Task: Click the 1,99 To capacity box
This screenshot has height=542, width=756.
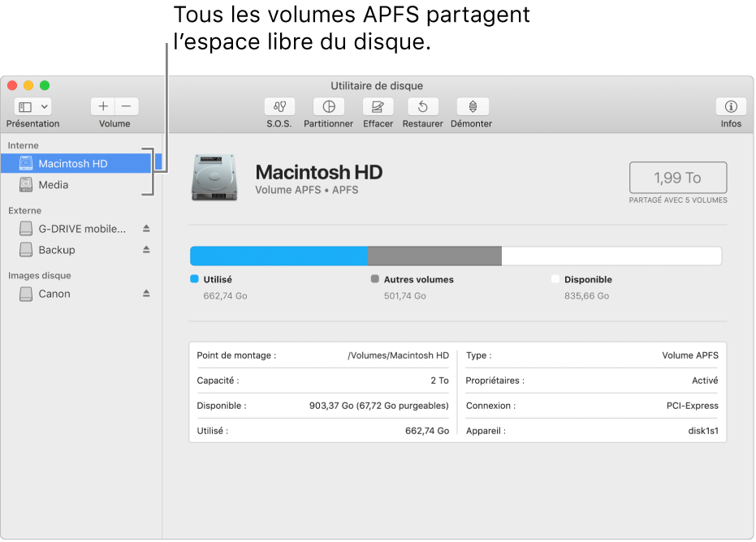Action: point(678,178)
